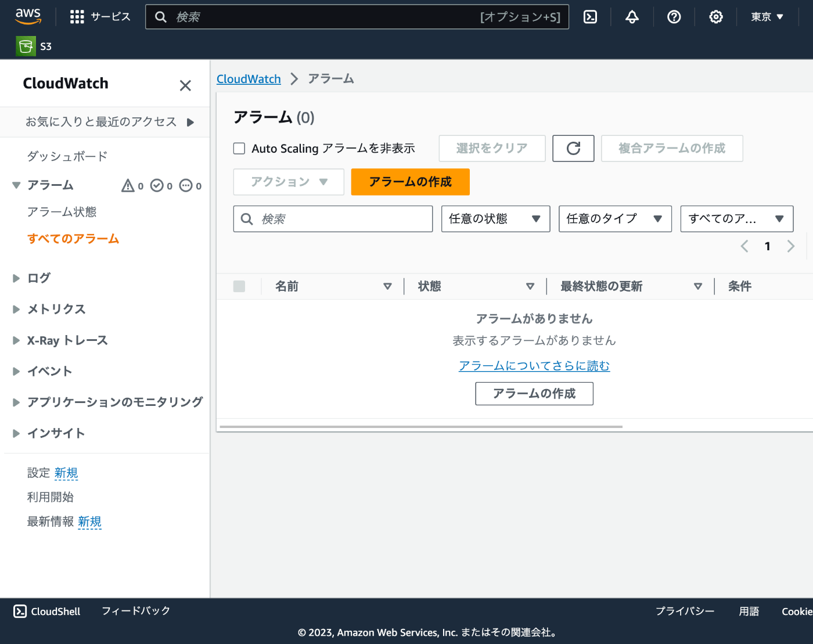Viewport: 813px width, 644px height.
Task: Open the help question mark icon
Action: (x=674, y=17)
